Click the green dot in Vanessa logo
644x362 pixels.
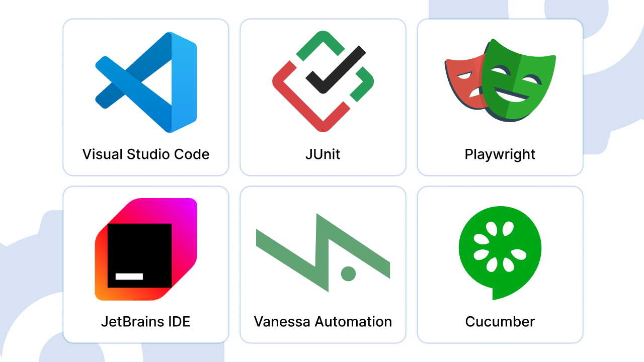tap(348, 274)
